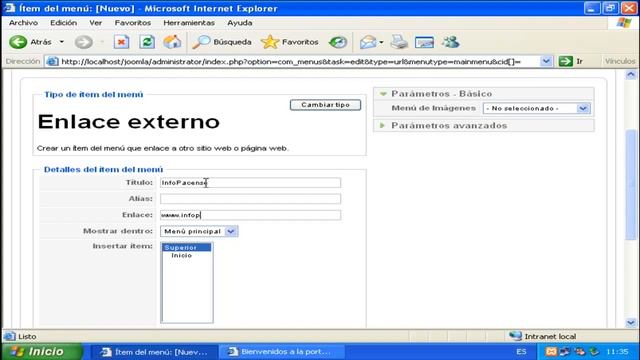This screenshot has height=360, width=640.
Task: Open the Favoritos menu in menu bar
Action: click(133, 23)
